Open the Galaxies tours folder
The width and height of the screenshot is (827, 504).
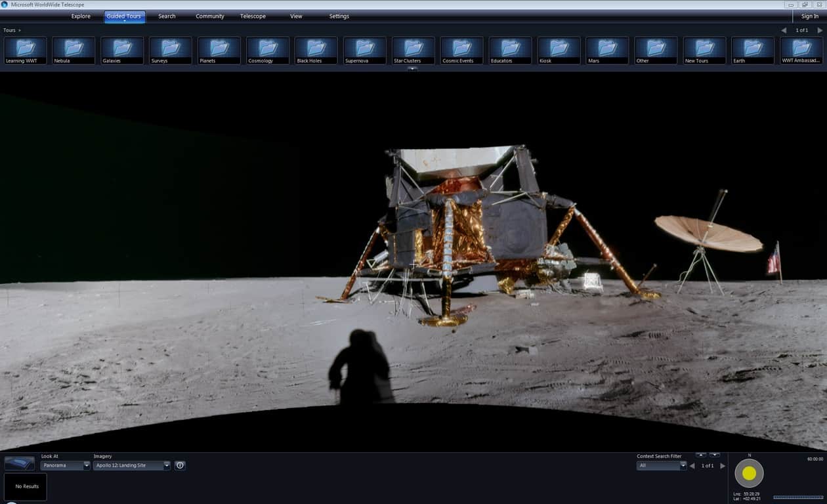(122, 51)
